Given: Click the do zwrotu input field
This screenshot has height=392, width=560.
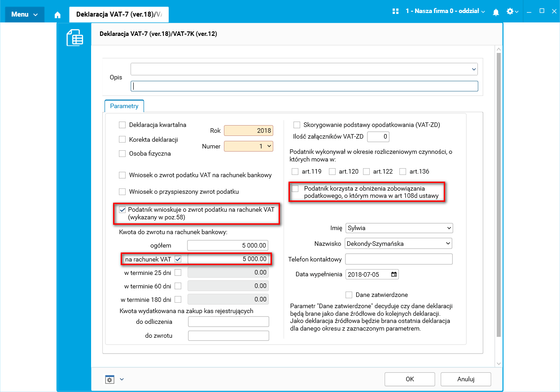Looking at the screenshot, I should coord(228,335).
